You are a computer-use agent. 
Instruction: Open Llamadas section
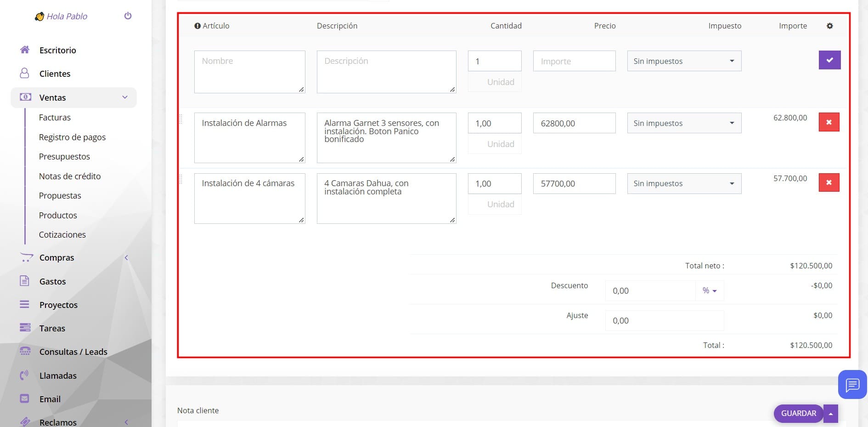[x=58, y=376]
